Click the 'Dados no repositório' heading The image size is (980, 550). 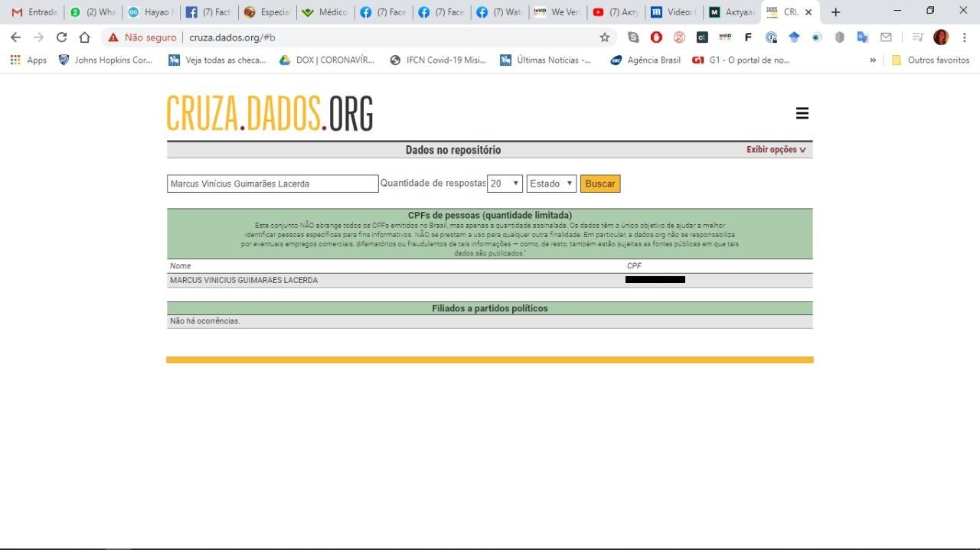[x=453, y=150]
